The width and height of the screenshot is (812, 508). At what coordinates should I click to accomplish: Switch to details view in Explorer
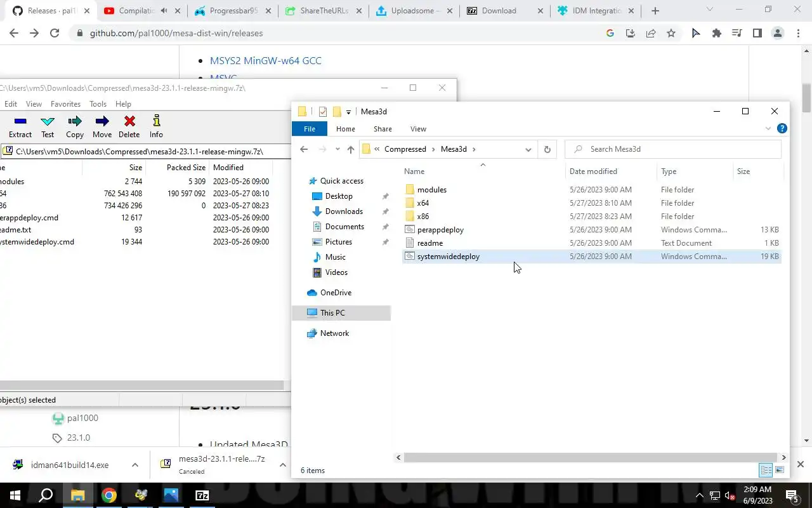click(766, 470)
